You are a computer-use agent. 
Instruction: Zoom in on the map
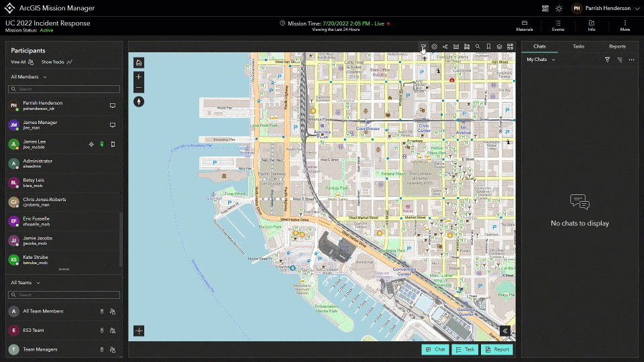pyautogui.click(x=139, y=76)
